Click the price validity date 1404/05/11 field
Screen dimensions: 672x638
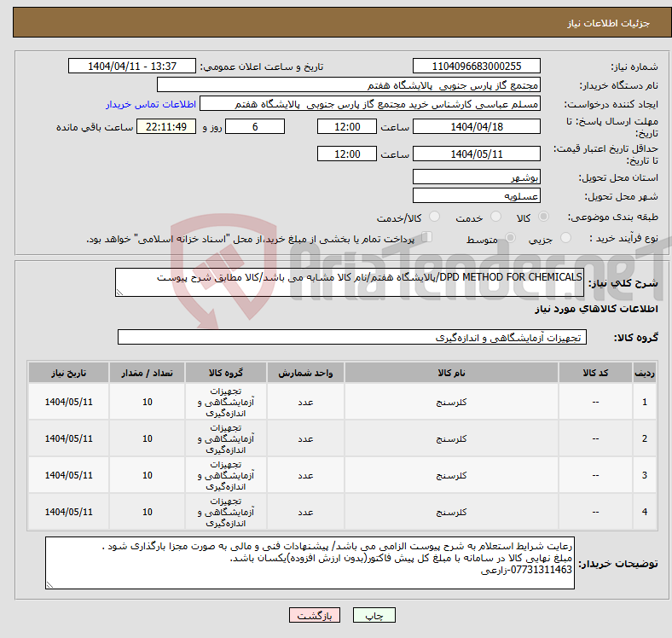click(476, 154)
